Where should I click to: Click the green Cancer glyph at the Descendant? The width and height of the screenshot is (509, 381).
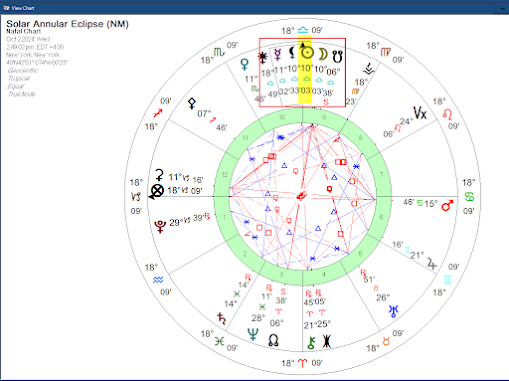point(469,197)
